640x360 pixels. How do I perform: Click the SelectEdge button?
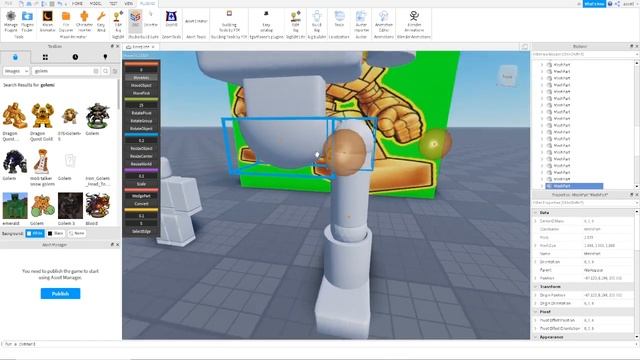(x=141, y=231)
